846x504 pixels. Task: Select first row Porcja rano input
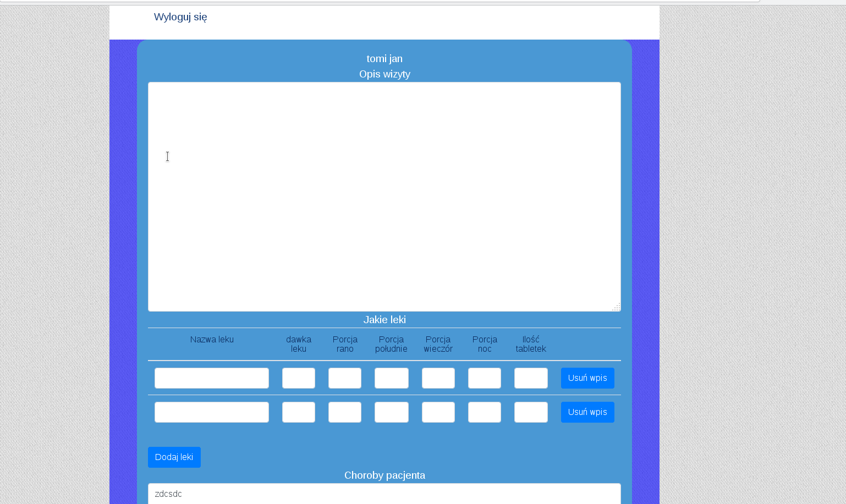[344, 378]
